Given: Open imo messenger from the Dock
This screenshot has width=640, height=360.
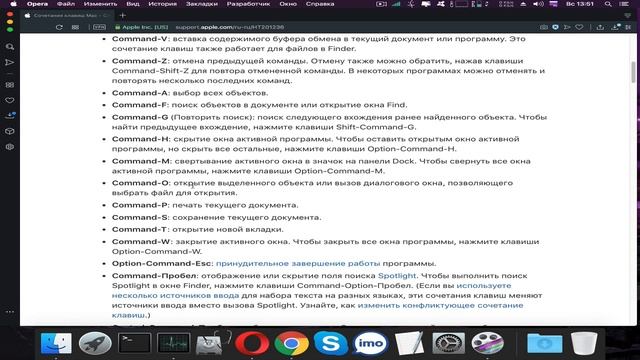Looking at the screenshot, I should point(370,343).
